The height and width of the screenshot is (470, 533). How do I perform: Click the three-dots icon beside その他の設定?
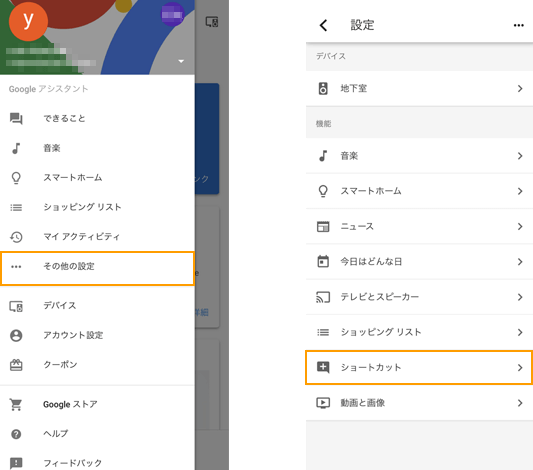[16, 267]
